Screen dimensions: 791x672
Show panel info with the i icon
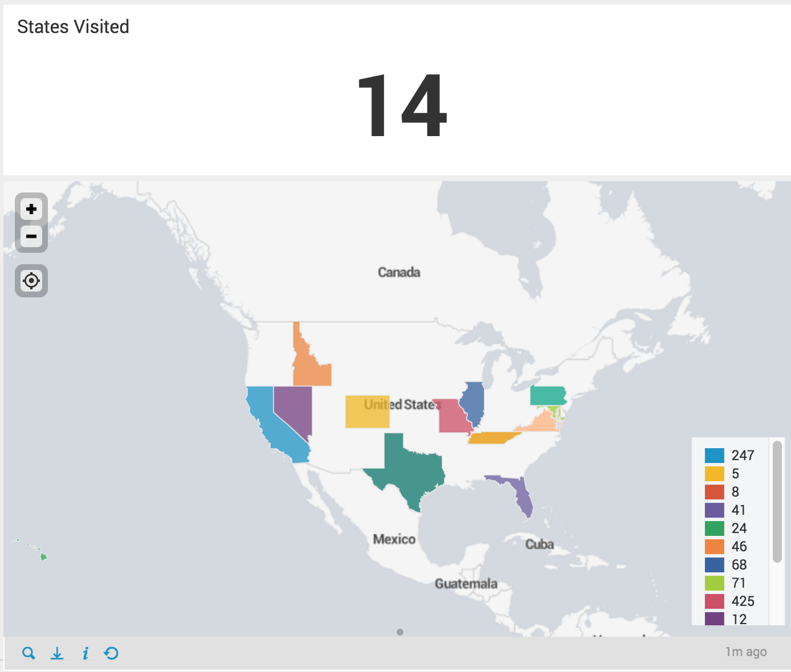point(85,653)
